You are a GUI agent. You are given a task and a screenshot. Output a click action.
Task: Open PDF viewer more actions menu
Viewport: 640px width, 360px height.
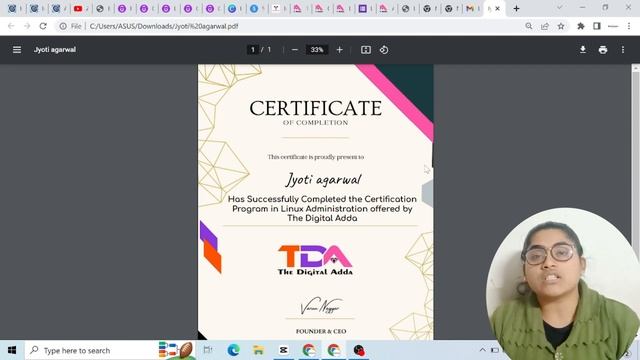tap(623, 50)
